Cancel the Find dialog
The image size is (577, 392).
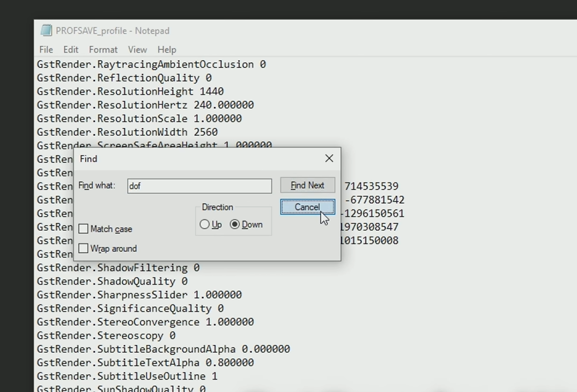tap(307, 207)
